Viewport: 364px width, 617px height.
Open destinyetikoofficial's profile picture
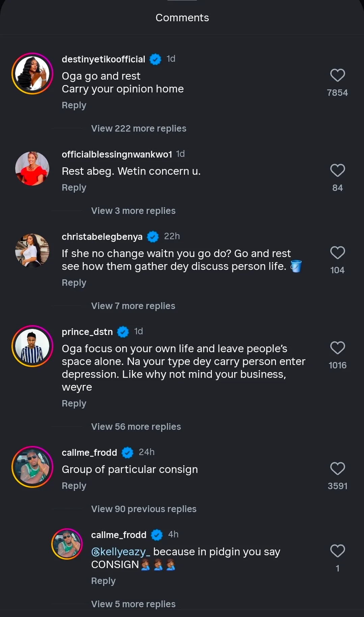coord(32,74)
